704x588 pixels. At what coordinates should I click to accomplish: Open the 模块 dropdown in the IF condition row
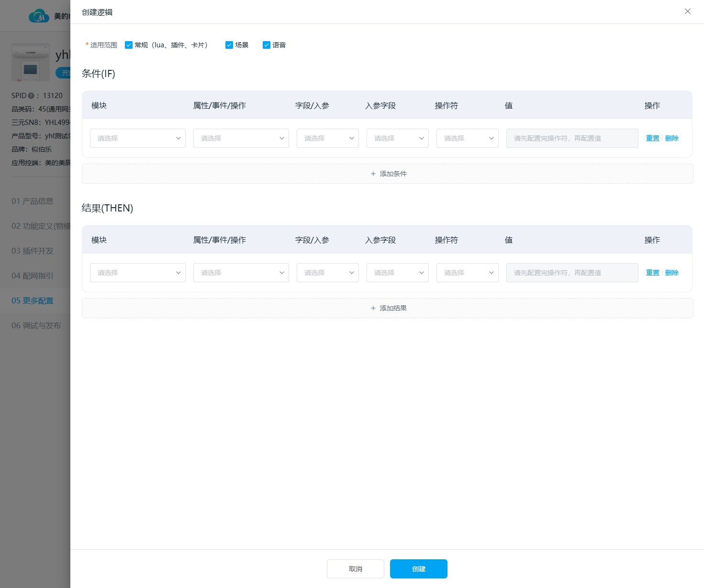(138, 138)
